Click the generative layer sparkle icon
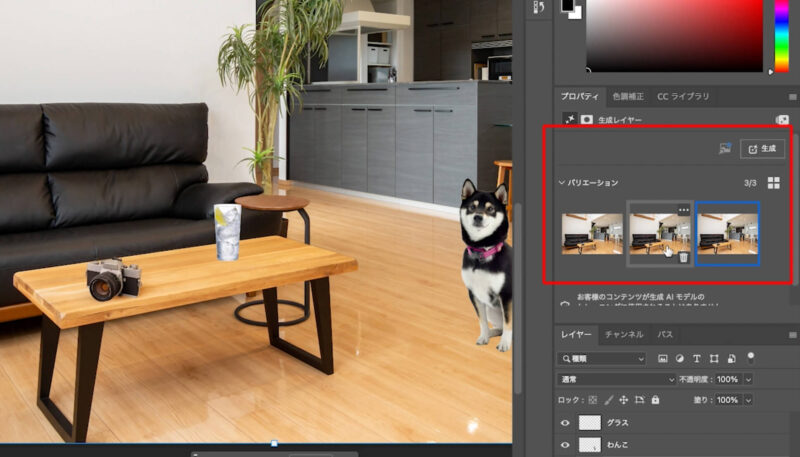800x457 pixels. [570, 119]
